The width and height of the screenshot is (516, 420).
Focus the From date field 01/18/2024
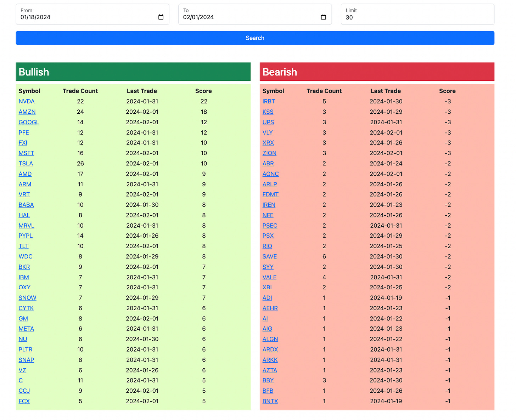(92, 15)
